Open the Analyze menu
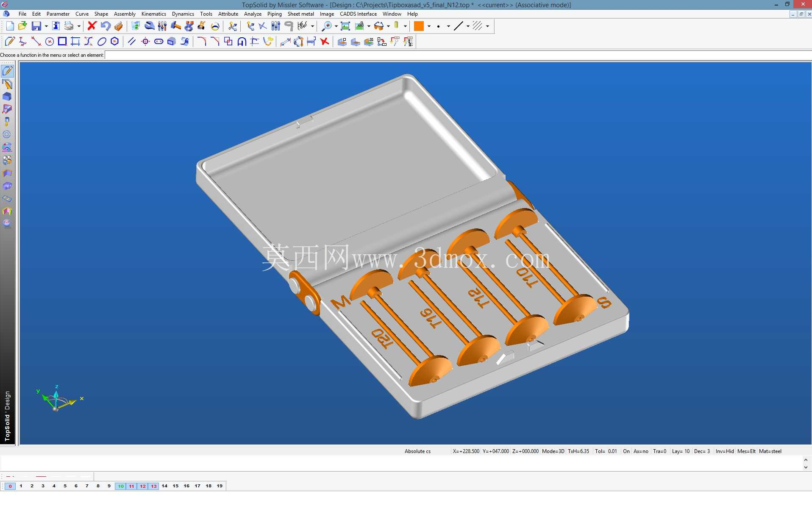 [x=253, y=14]
